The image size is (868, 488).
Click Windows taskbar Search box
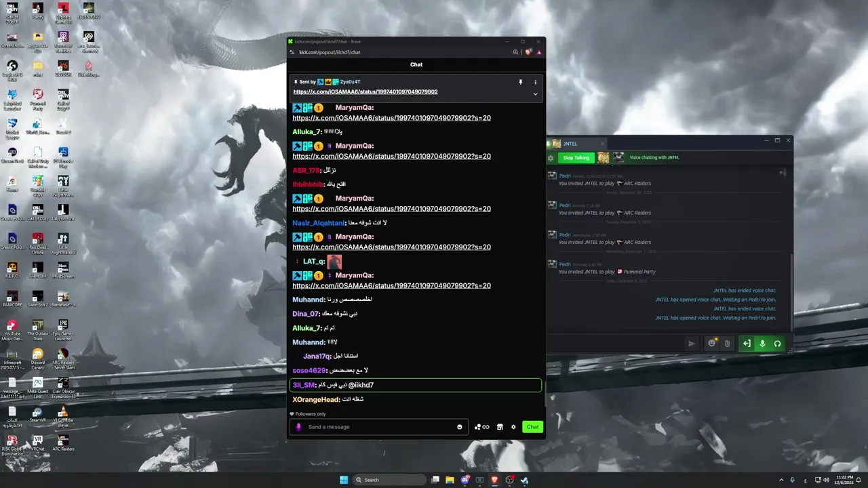(x=390, y=480)
